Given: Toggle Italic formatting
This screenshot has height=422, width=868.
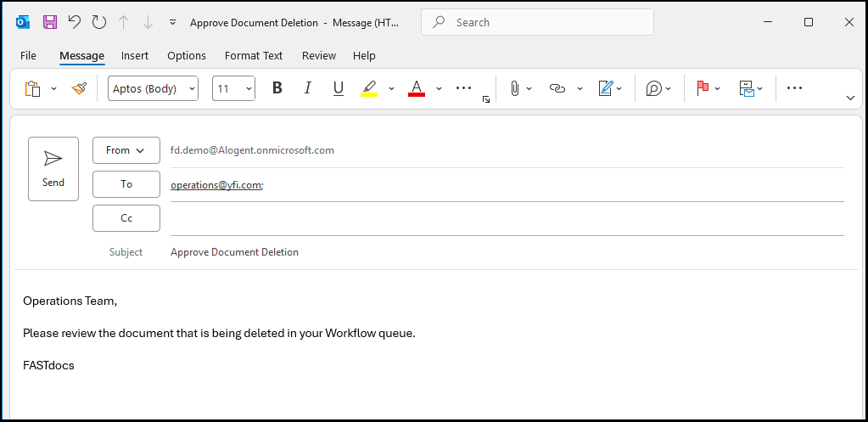Looking at the screenshot, I should tap(307, 88).
